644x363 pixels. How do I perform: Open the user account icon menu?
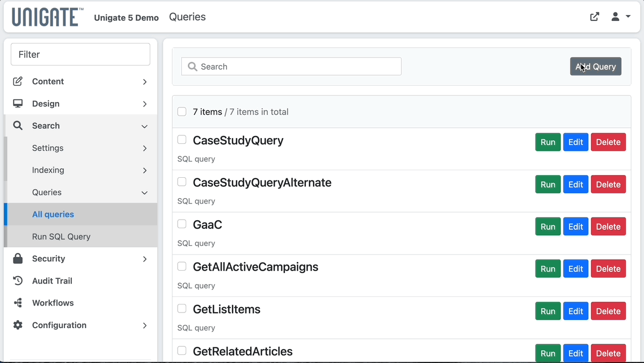click(616, 17)
